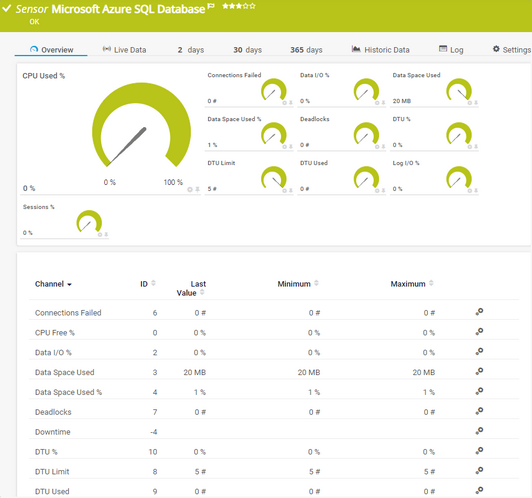Click gear icon of Log I/O % gauge
This screenshot has height=498, width=532.
point(470,191)
